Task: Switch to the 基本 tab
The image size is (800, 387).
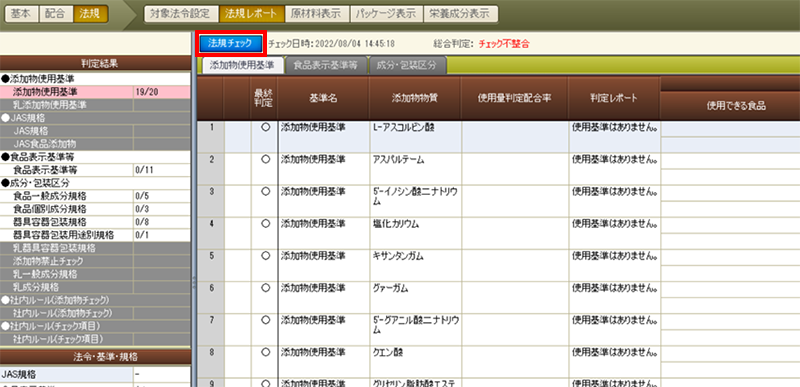Action: (21, 14)
